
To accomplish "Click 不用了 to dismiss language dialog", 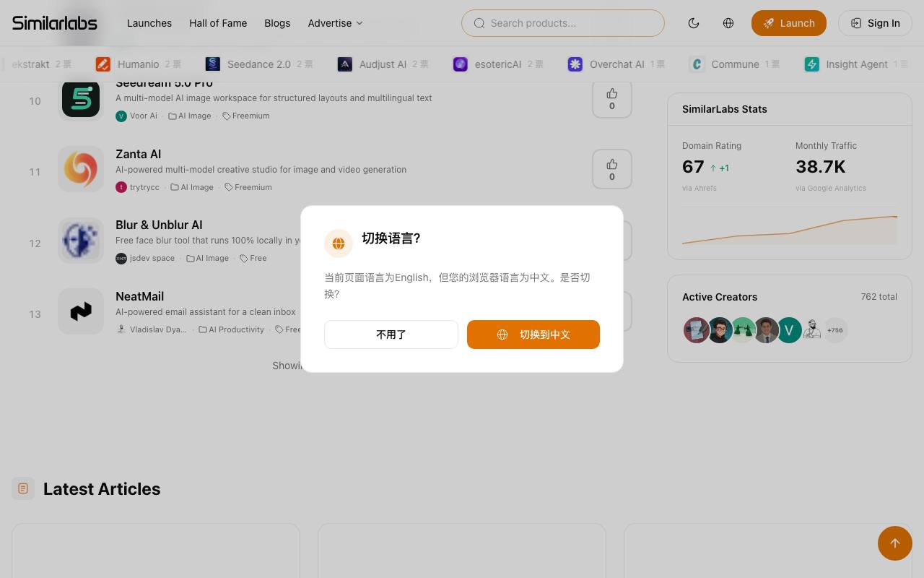I will click(391, 335).
